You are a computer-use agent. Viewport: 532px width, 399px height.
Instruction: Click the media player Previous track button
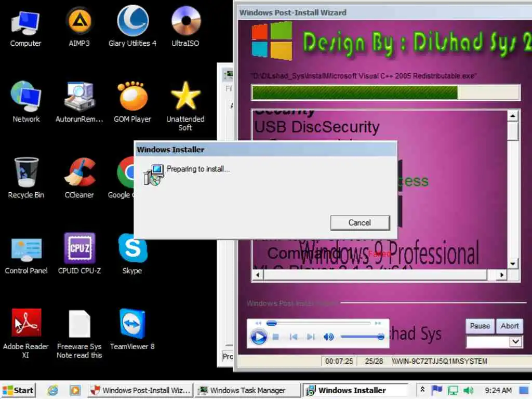coord(294,337)
